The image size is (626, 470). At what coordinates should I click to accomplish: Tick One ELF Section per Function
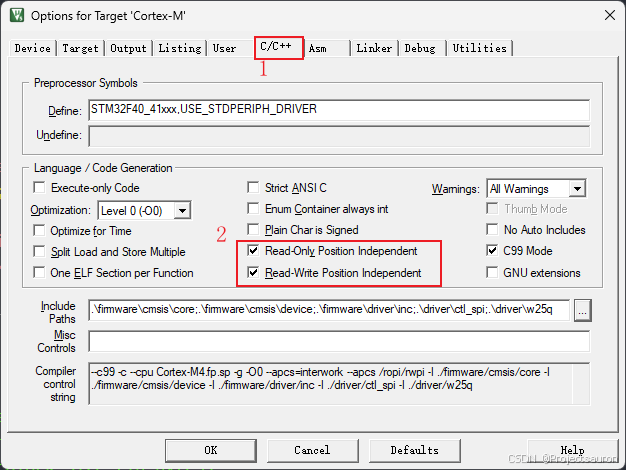coord(40,273)
